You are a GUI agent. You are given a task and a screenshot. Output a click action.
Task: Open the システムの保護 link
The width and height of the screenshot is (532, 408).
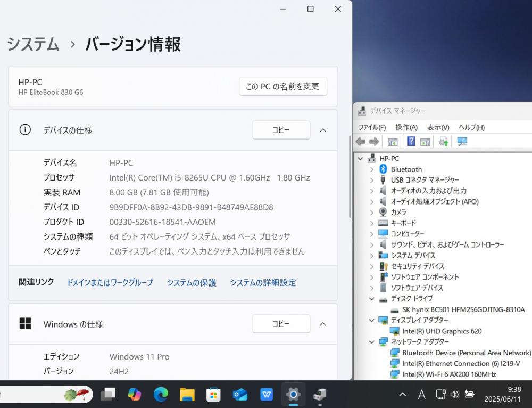[x=192, y=282]
